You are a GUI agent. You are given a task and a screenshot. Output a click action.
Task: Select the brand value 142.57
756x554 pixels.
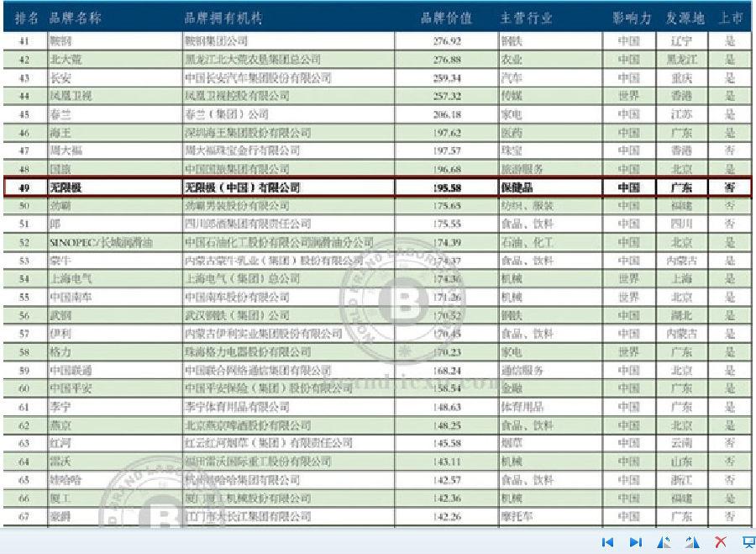point(447,480)
